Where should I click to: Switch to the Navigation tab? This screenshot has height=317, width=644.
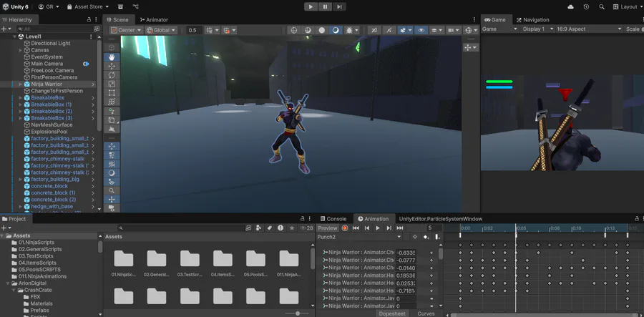(x=532, y=20)
